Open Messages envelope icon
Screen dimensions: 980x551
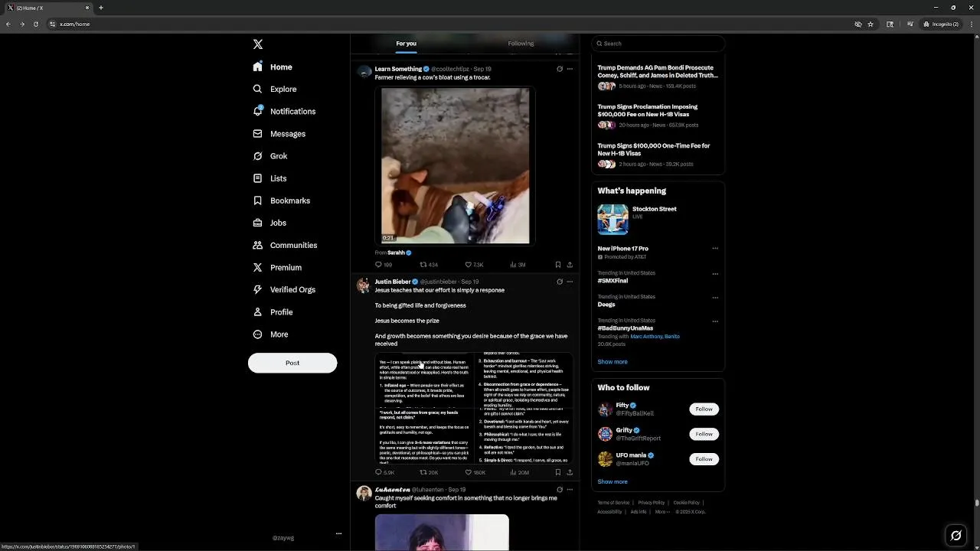click(258, 134)
